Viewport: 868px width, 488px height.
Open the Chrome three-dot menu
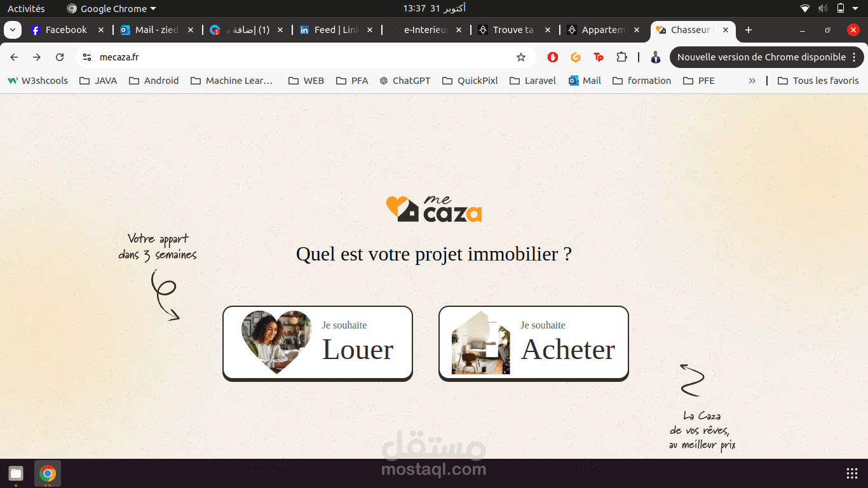(x=854, y=57)
